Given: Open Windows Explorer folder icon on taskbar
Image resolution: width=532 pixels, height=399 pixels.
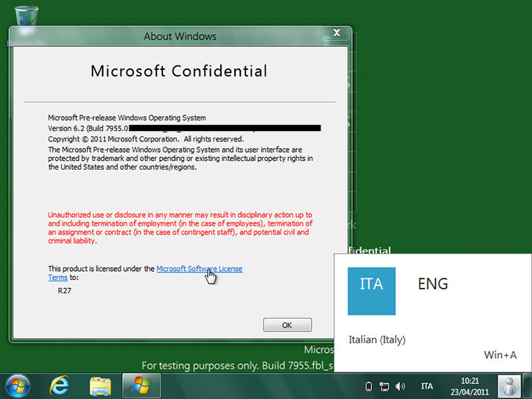Looking at the screenshot, I should click(x=100, y=386).
